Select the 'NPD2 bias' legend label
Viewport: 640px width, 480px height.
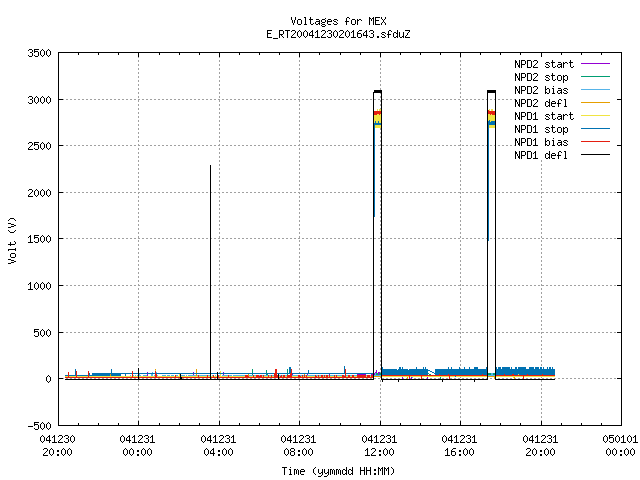541,90
